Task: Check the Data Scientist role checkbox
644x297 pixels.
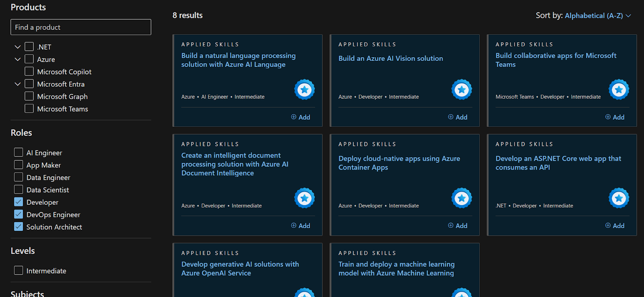Action: tap(19, 189)
